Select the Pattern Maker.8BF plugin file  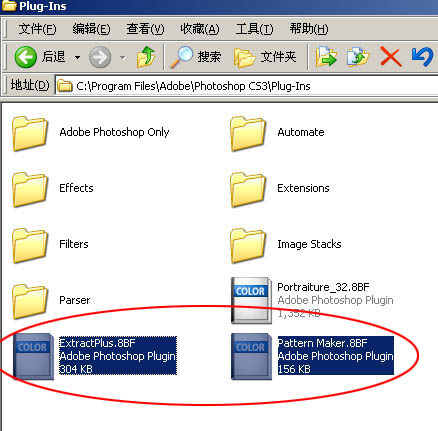click(312, 356)
